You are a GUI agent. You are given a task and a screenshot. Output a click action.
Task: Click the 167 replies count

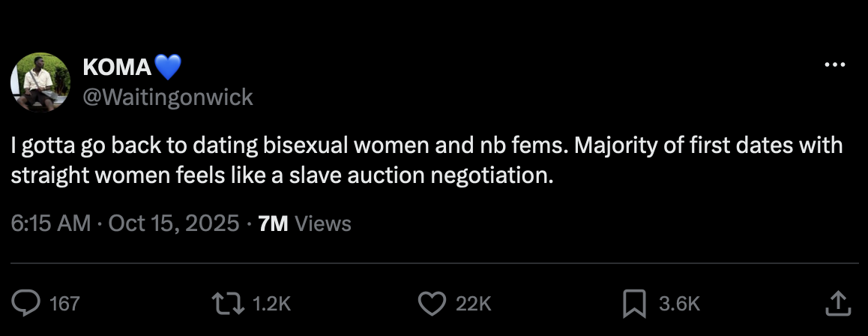pyautogui.click(x=64, y=304)
